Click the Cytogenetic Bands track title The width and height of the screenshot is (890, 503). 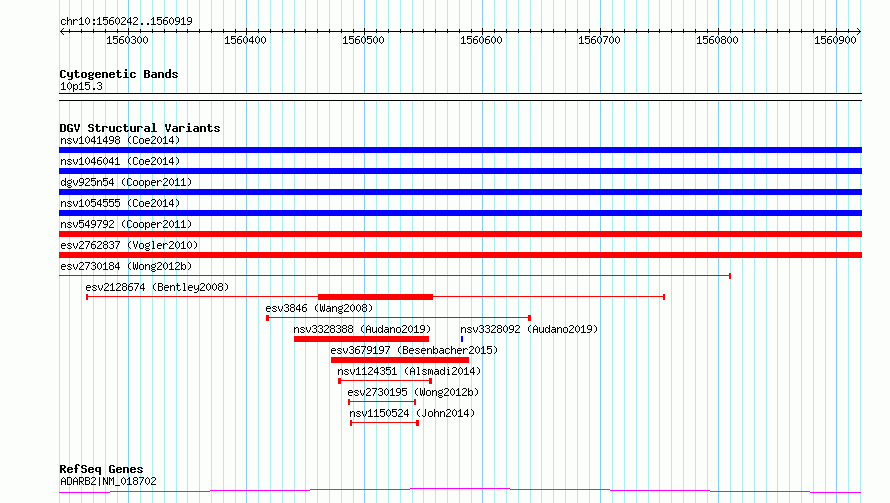click(x=119, y=74)
